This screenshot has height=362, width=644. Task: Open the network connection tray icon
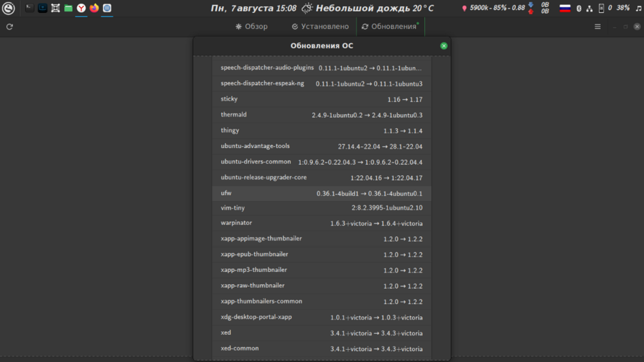coord(589,8)
